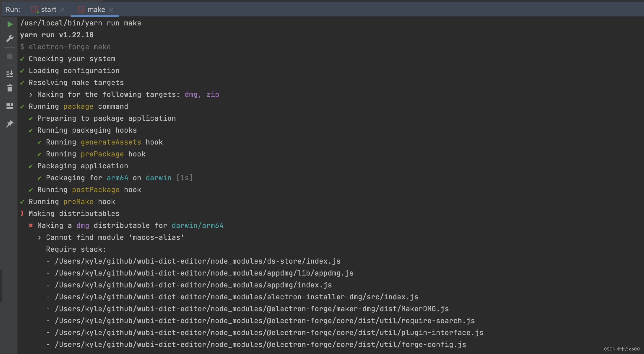This screenshot has height=354, width=644.
Task: Click the electron-installer-dmg/src/index.js path
Action: [237, 297]
